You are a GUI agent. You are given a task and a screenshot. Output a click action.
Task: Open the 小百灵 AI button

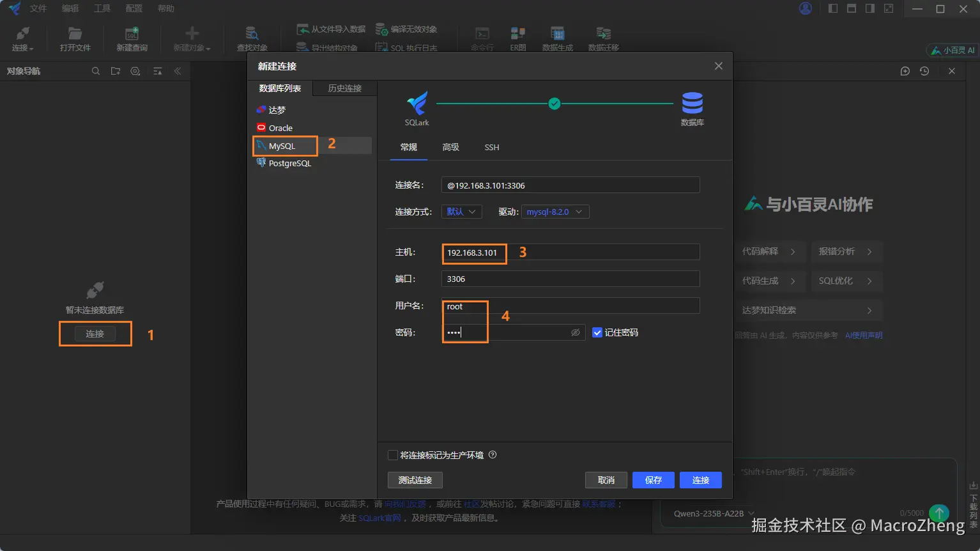coord(953,50)
